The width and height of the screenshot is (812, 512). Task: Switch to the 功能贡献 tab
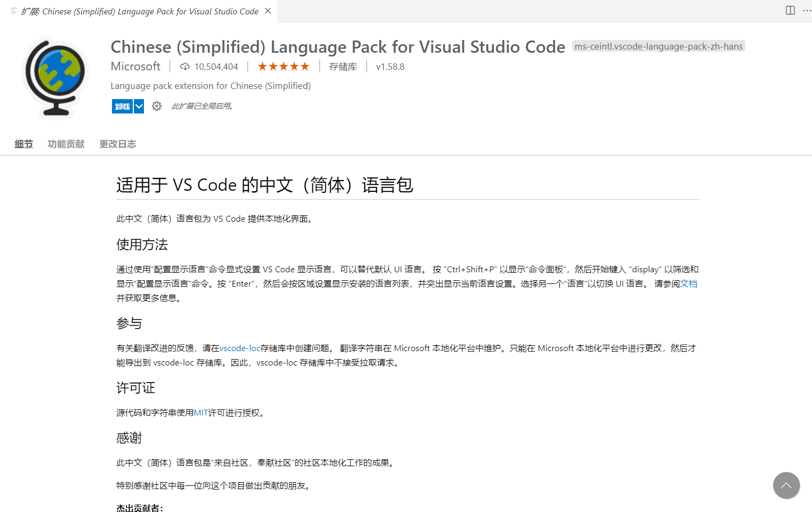pos(66,144)
